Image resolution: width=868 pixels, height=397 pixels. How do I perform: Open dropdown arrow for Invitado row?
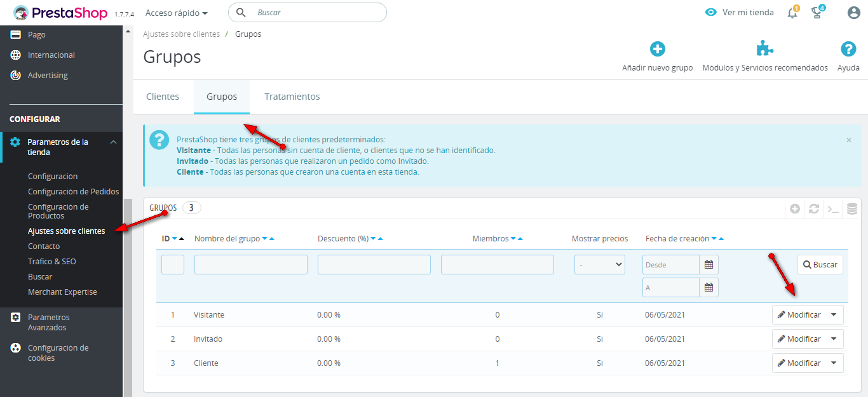(834, 339)
